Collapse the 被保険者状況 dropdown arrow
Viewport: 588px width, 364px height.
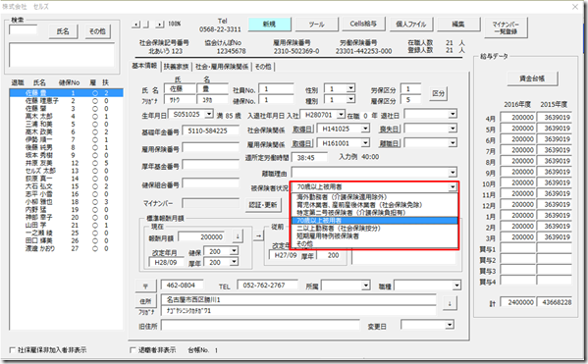pyautogui.click(x=453, y=186)
